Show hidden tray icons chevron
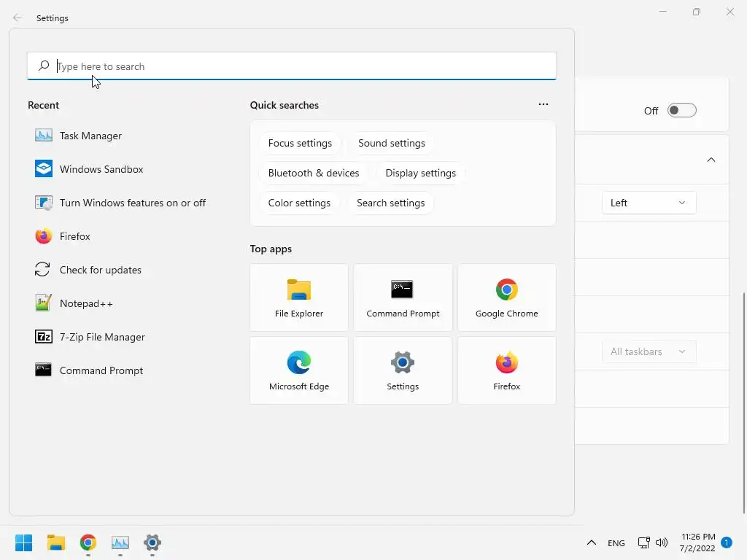The image size is (747, 560). coord(591,542)
